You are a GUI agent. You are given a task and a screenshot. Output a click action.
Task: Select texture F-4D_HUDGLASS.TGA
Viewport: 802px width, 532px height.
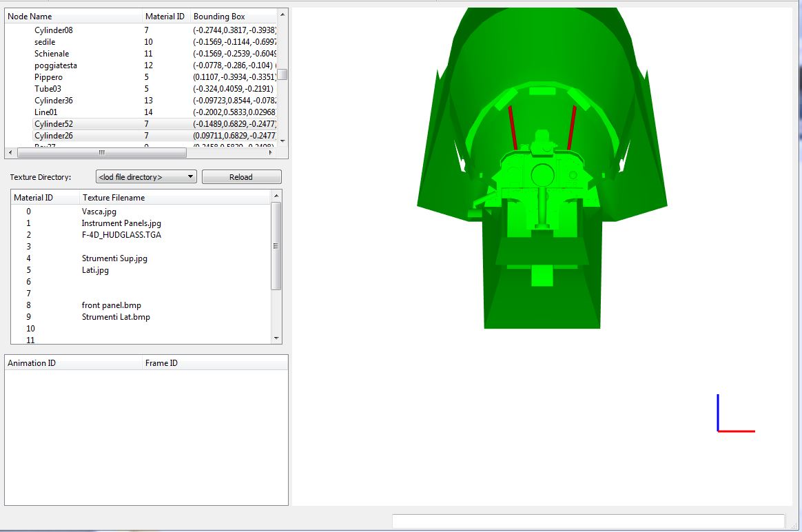[x=121, y=235]
